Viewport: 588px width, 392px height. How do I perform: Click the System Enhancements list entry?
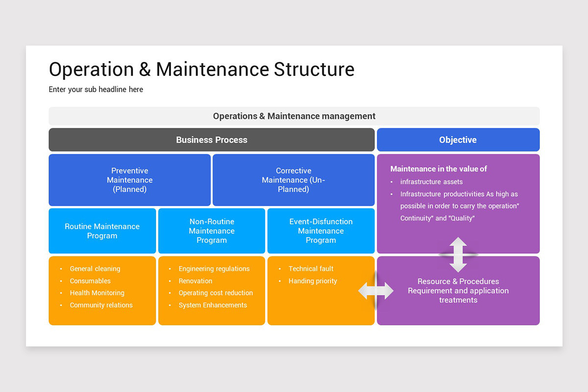[213, 305]
